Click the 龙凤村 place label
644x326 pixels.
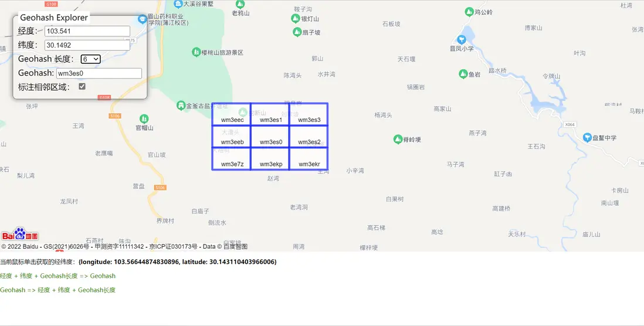click(69, 201)
